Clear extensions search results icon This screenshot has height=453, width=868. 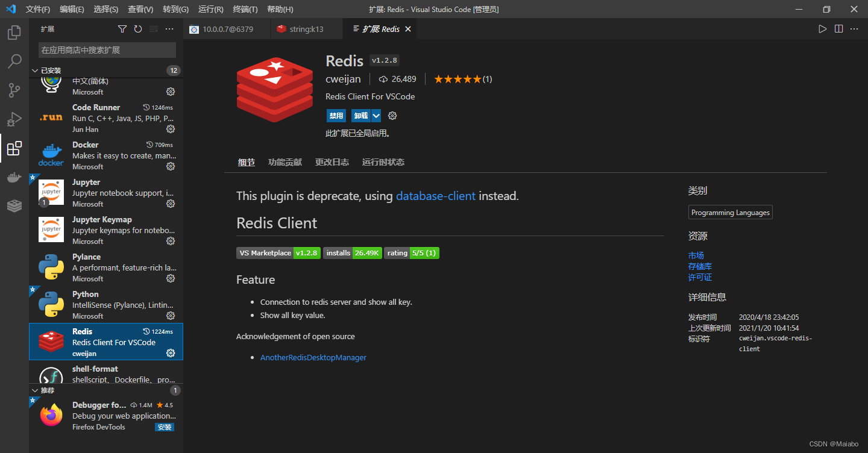[x=154, y=29]
